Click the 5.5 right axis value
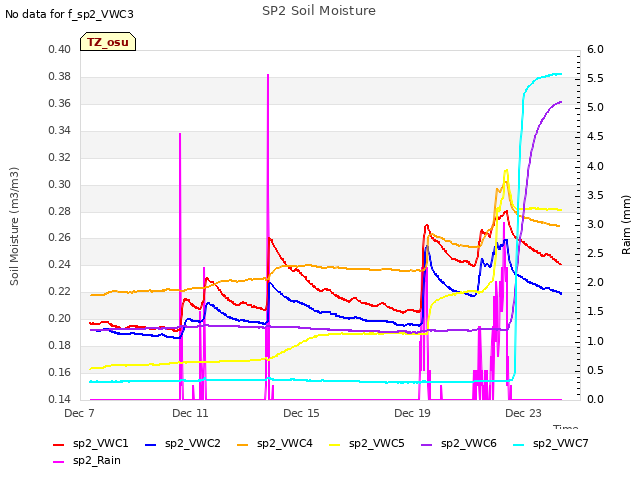640x480 pixels. [x=595, y=78]
